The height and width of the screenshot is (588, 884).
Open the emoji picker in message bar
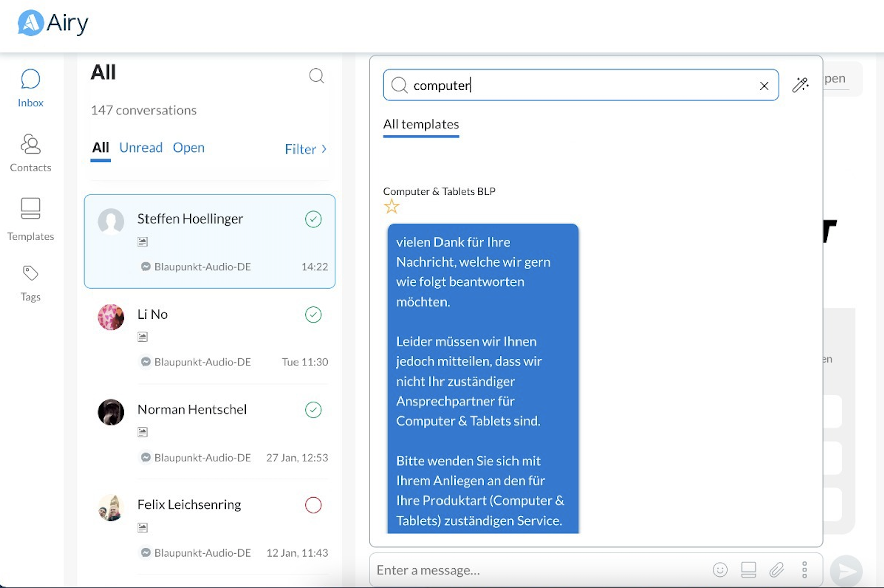click(x=720, y=570)
